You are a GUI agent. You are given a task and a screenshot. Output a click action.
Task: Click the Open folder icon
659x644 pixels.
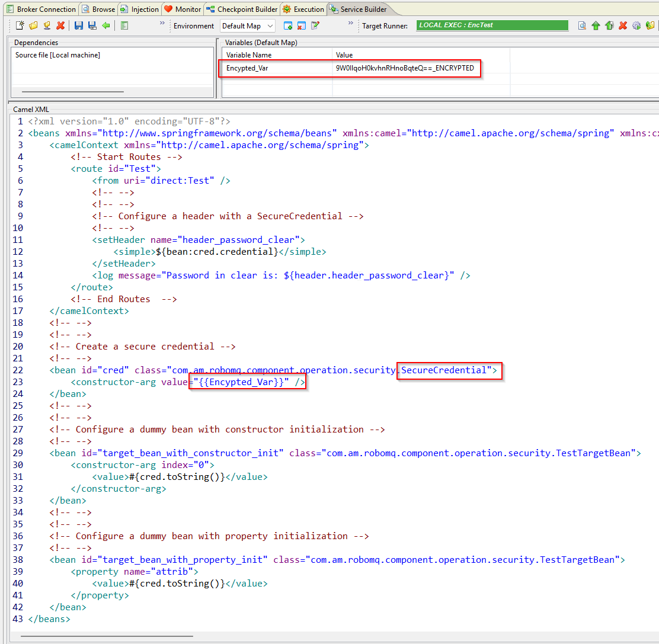(x=33, y=25)
